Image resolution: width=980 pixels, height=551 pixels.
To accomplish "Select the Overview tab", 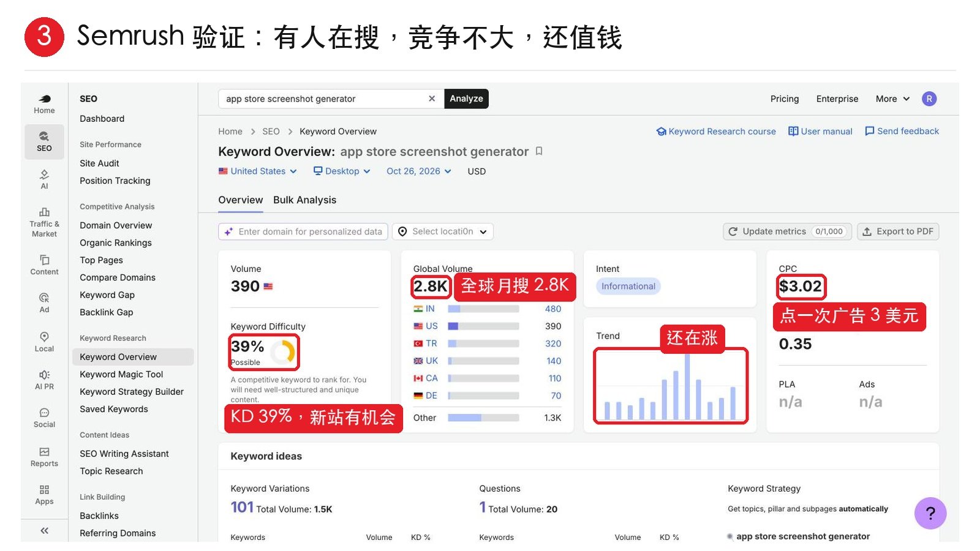I will click(x=240, y=200).
